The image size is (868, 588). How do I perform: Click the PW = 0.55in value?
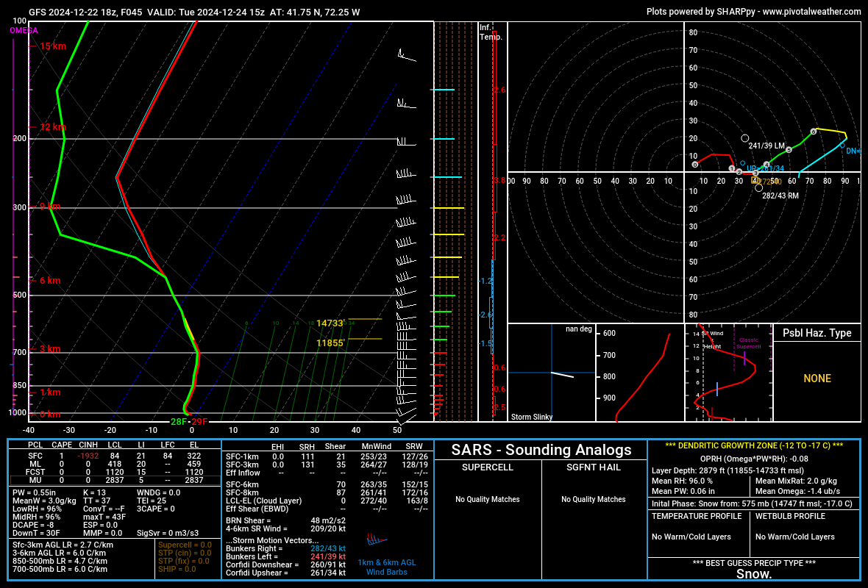(35, 492)
